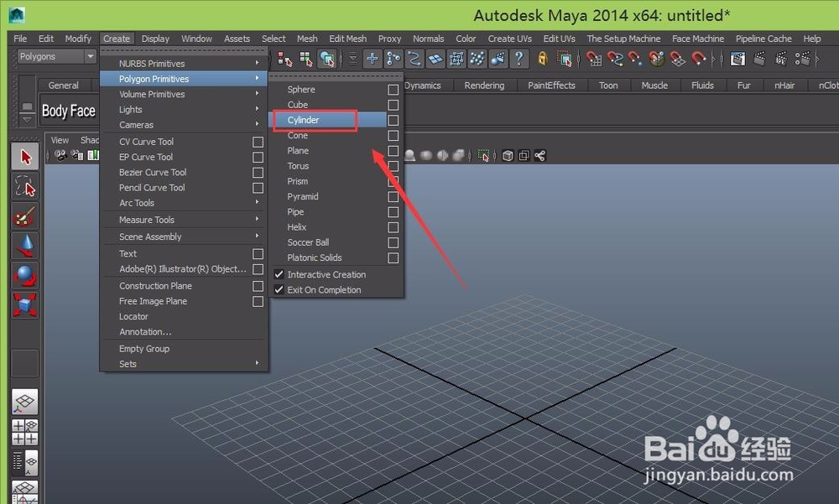This screenshot has width=839, height=504.
Task: Switch to single perspective view layout
Action: point(24,402)
